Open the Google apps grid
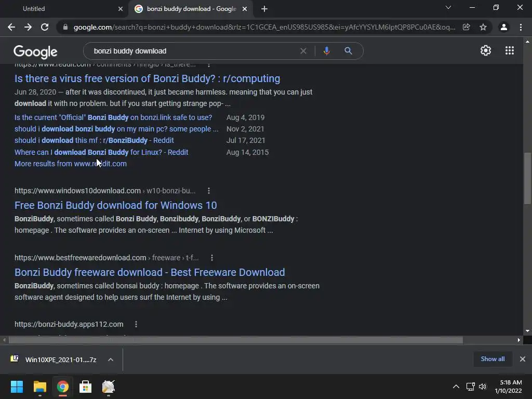532x399 pixels. click(509, 50)
